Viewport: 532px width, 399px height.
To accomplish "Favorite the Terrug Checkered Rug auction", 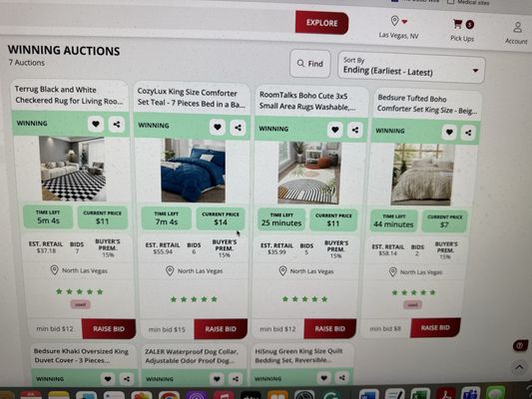I will click(x=96, y=124).
